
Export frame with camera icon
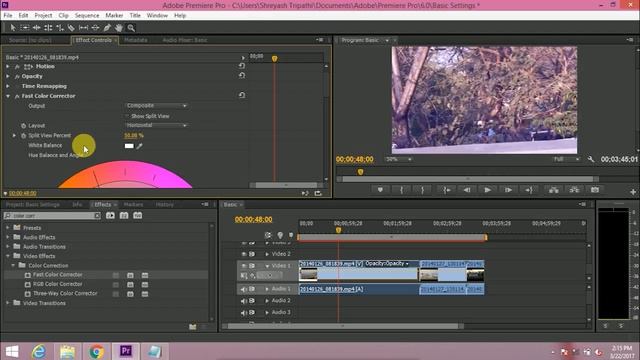[595, 190]
